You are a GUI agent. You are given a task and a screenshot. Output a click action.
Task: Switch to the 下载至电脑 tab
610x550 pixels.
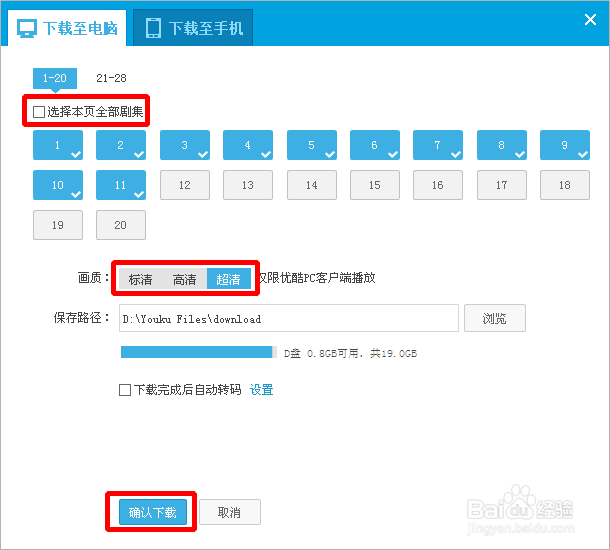(x=67, y=28)
